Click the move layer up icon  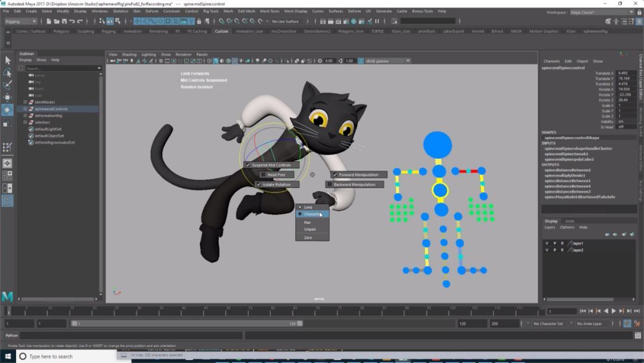pos(607,234)
